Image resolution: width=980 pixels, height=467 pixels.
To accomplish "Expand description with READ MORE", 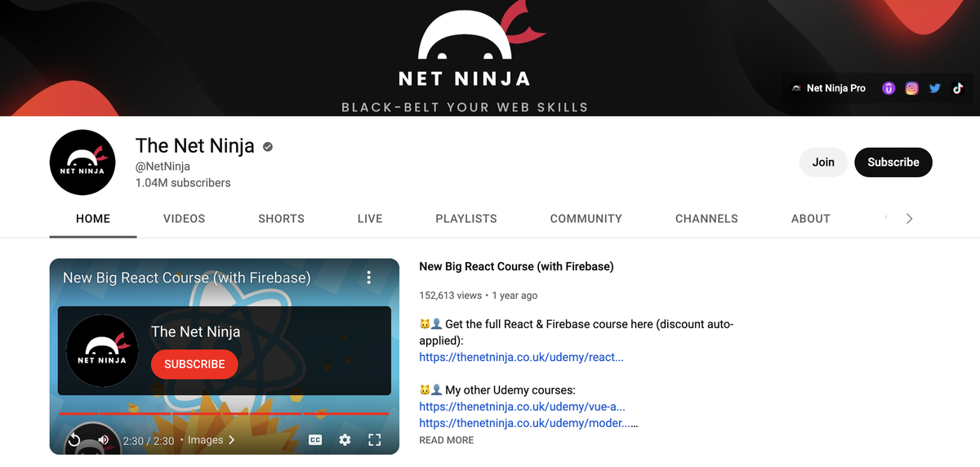I will click(446, 440).
